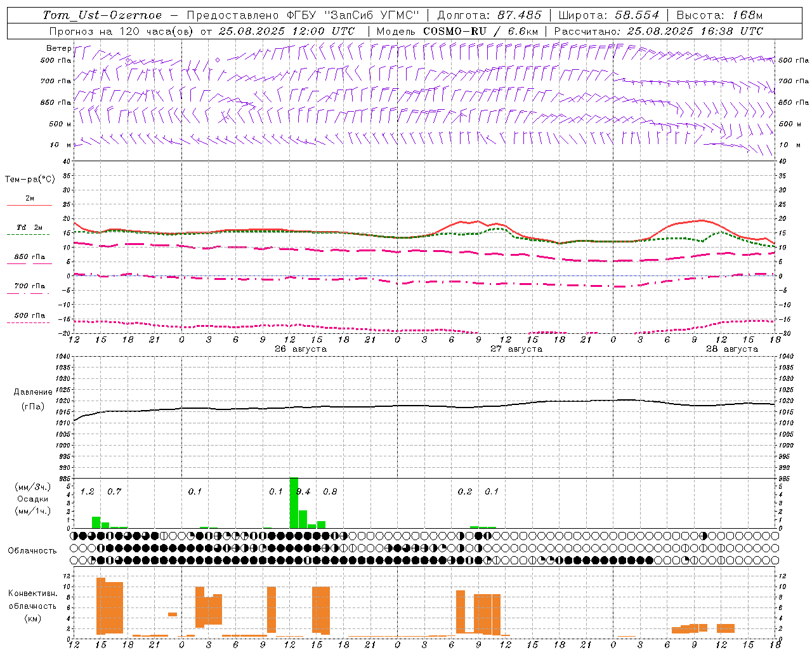Viewport: 812px width, 650px height.
Task: Click the Долгота: 87.485 header field
Action: [x=489, y=15]
